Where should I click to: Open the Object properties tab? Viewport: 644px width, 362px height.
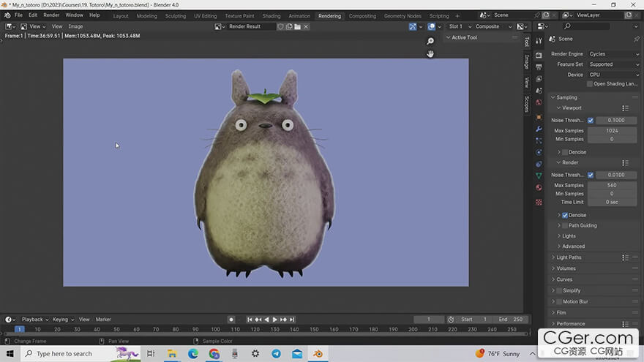click(x=539, y=118)
